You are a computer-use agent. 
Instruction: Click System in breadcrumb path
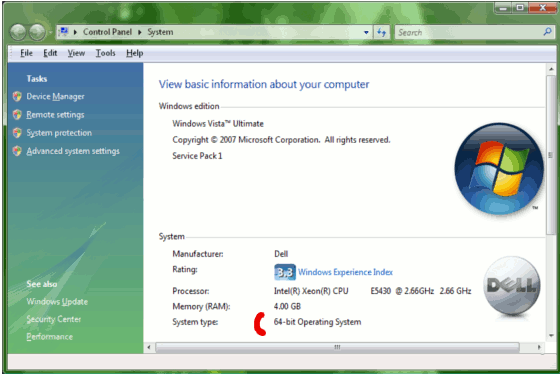click(160, 32)
